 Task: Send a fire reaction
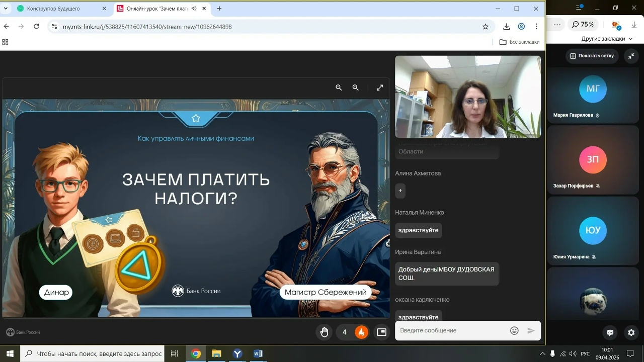tap(361, 332)
